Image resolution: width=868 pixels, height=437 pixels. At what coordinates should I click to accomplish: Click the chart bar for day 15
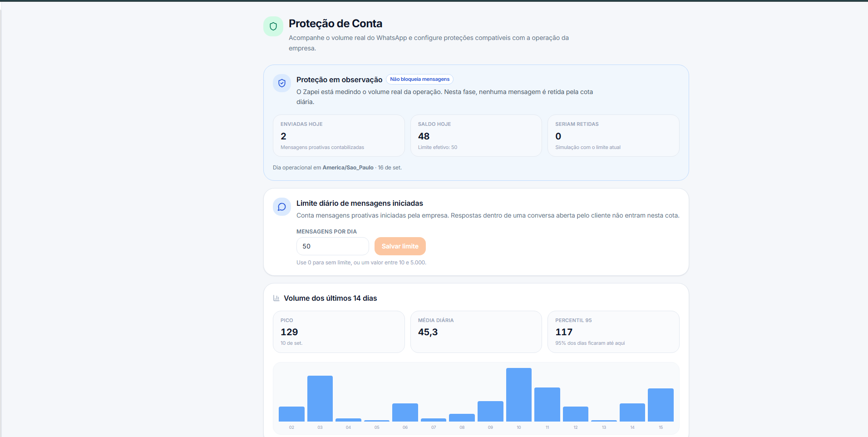[661, 405]
